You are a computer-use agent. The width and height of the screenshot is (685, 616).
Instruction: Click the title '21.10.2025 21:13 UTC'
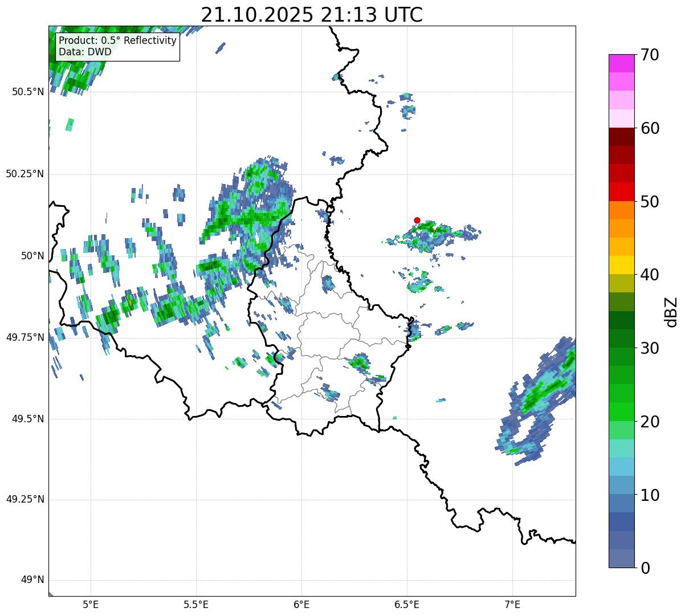pyautogui.click(x=312, y=14)
